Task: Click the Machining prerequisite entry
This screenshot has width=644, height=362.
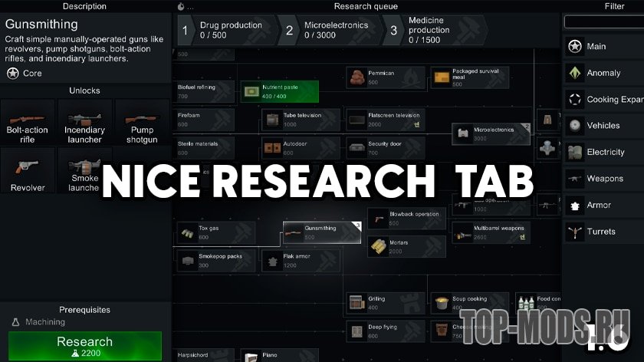Action: coord(38,322)
